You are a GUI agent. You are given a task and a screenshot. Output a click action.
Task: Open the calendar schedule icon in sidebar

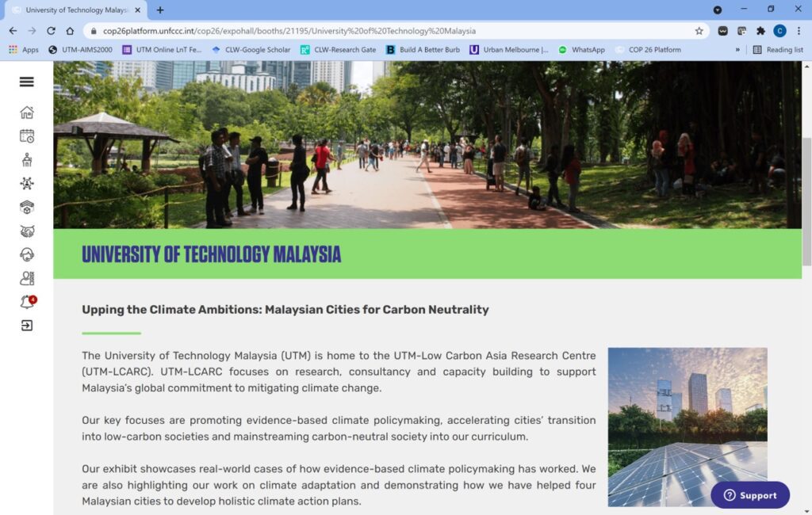click(x=26, y=136)
